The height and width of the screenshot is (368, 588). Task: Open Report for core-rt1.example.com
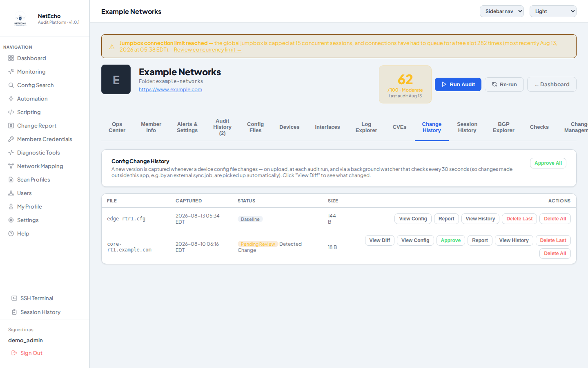pos(480,240)
